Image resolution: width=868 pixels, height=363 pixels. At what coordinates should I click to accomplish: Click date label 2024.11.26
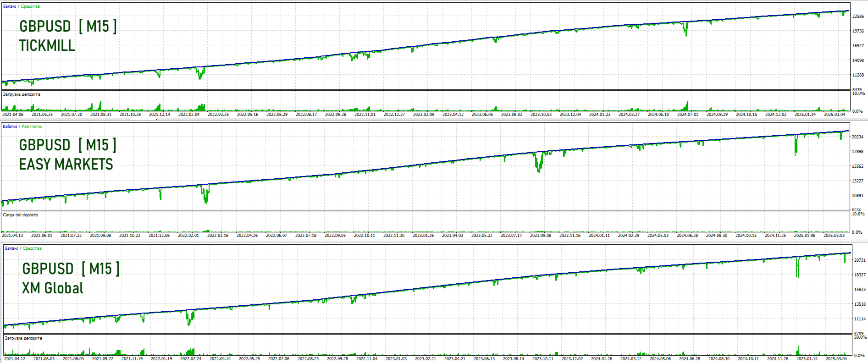(778, 359)
